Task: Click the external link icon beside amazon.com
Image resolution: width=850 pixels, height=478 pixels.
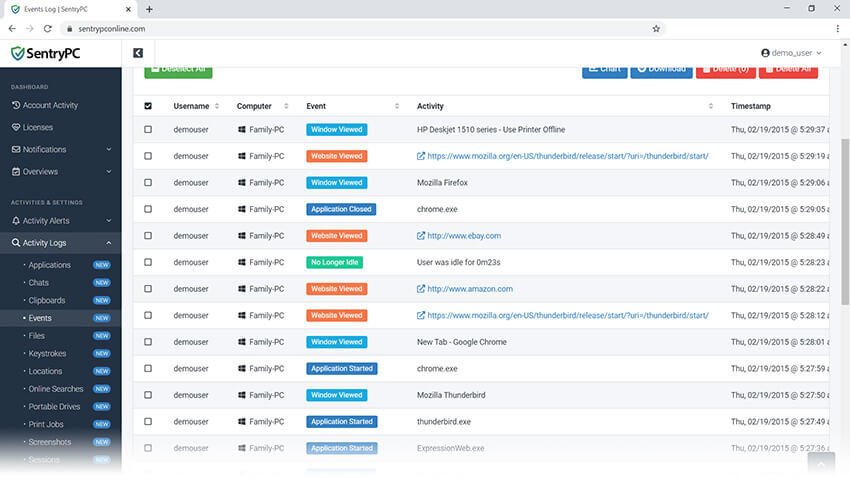Action: pyautogui.click(x=421, y=289)
